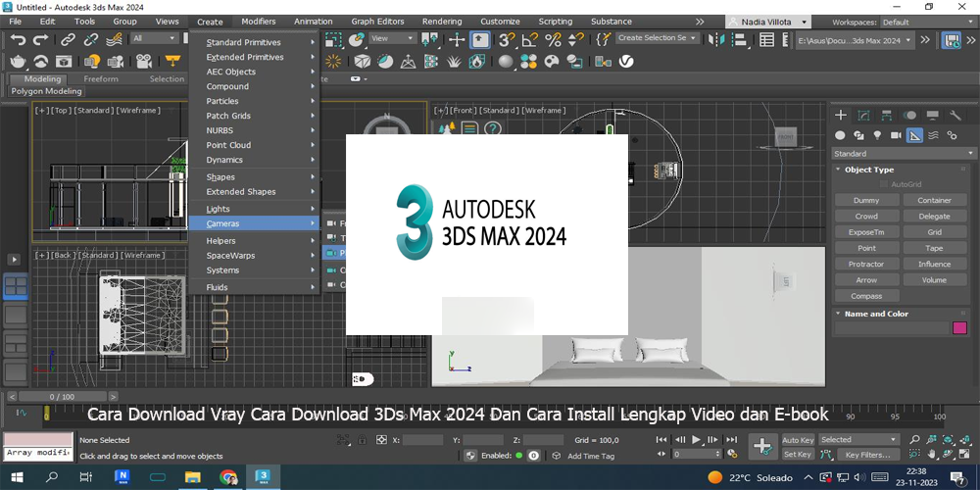Open the Create Selection Set dropdown
980x490 pixels.
tap(658, 38)
